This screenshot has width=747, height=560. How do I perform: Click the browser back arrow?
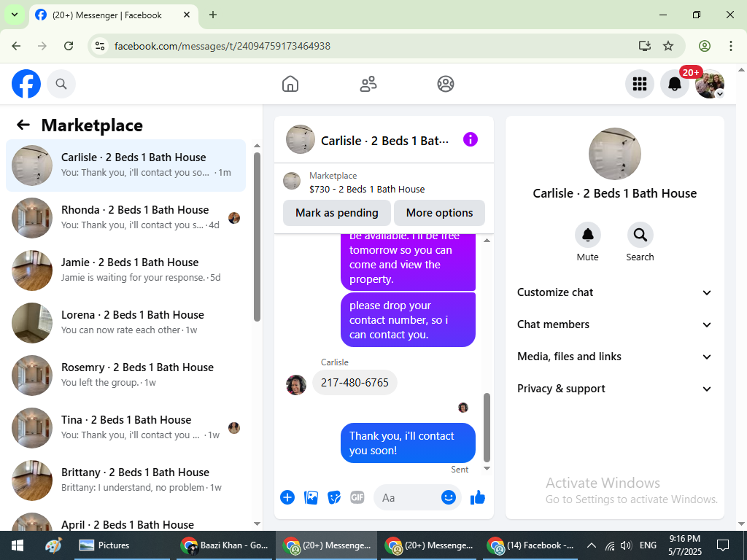16,46
